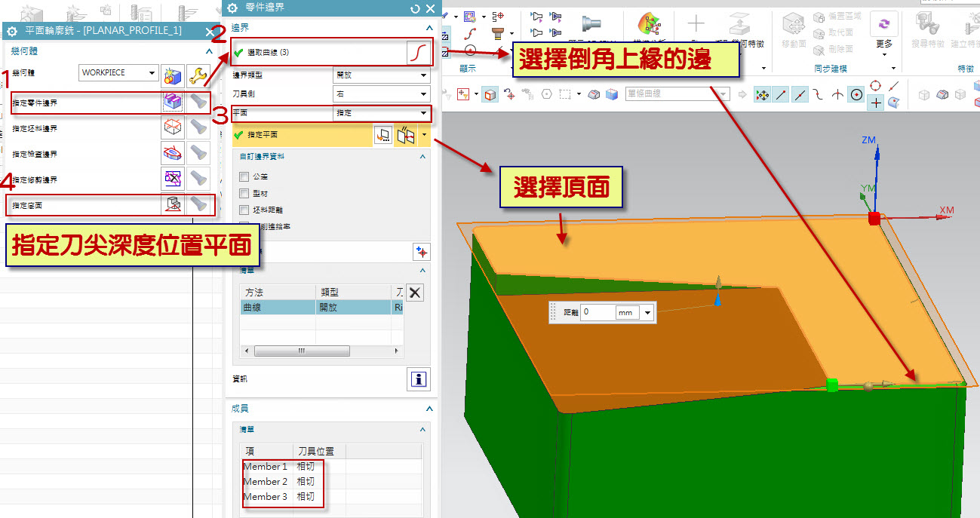Image resolution: width=980 pixels, height=518 pixels.
Task: Click the 偏置區域 ribbon command
Action: point(838,16)
